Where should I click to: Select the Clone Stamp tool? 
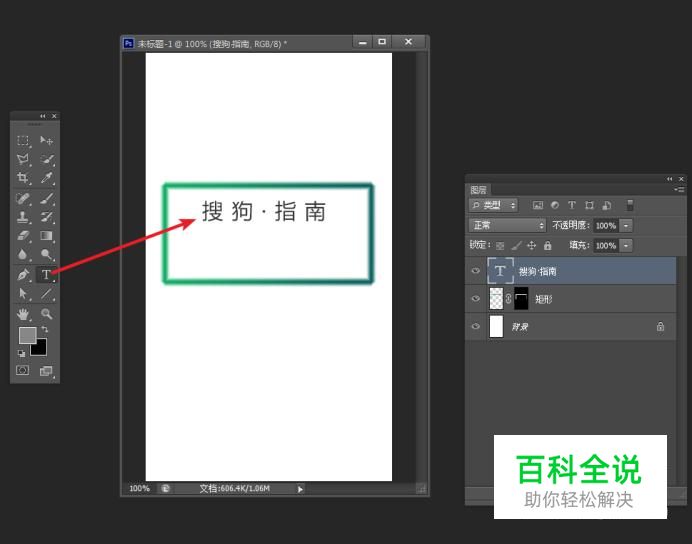tap(23, 217)
